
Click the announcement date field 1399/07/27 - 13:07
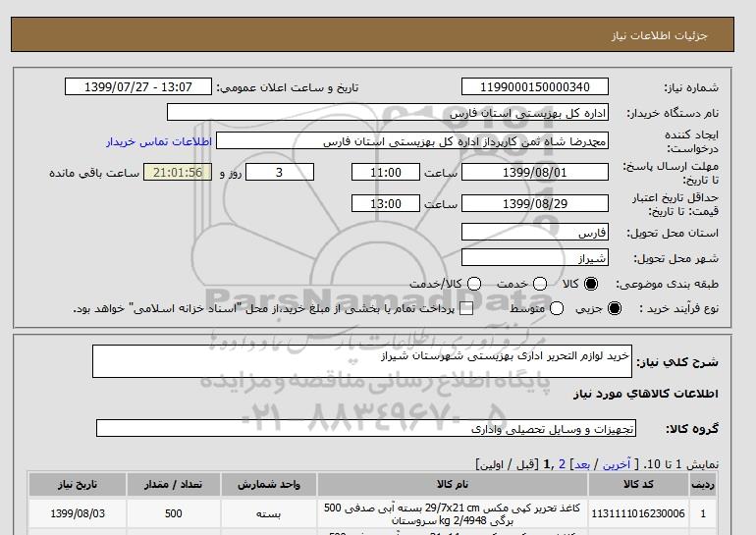click(138, 86)
